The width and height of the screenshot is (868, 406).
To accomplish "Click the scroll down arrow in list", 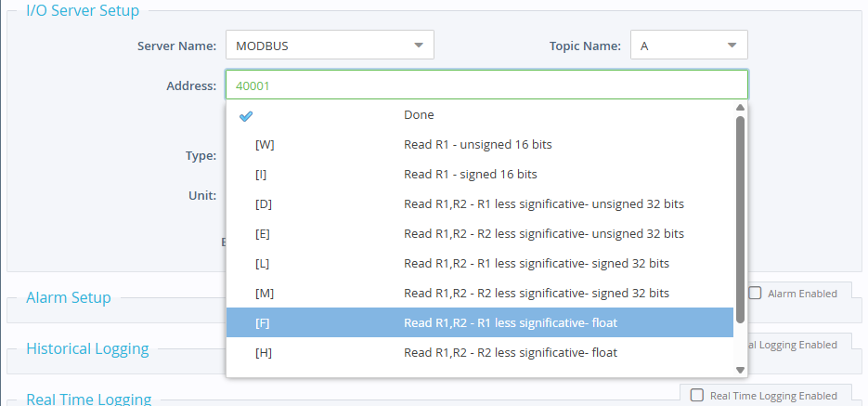I will tap(740, 370).
